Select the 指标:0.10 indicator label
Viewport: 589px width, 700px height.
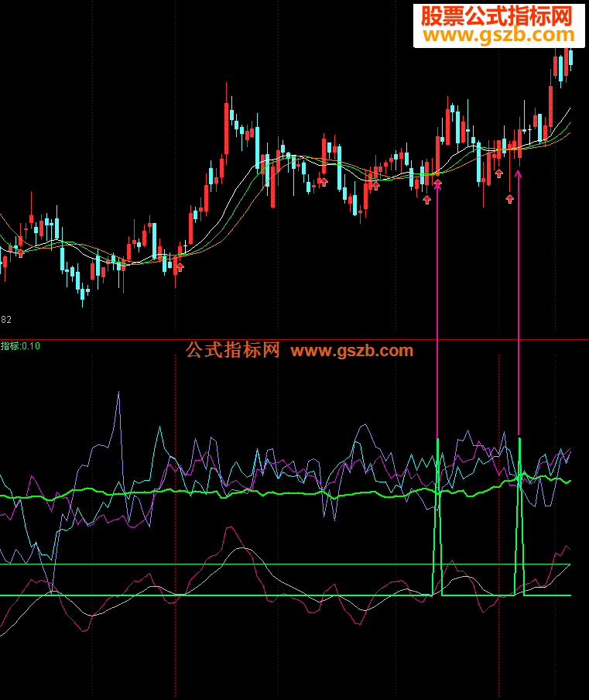20,346
